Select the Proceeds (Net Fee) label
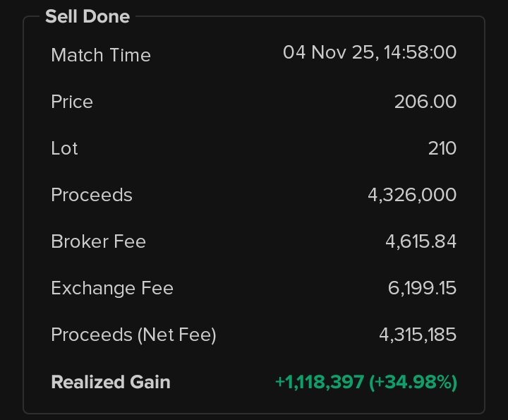508x420 pixels. (133, 335)
